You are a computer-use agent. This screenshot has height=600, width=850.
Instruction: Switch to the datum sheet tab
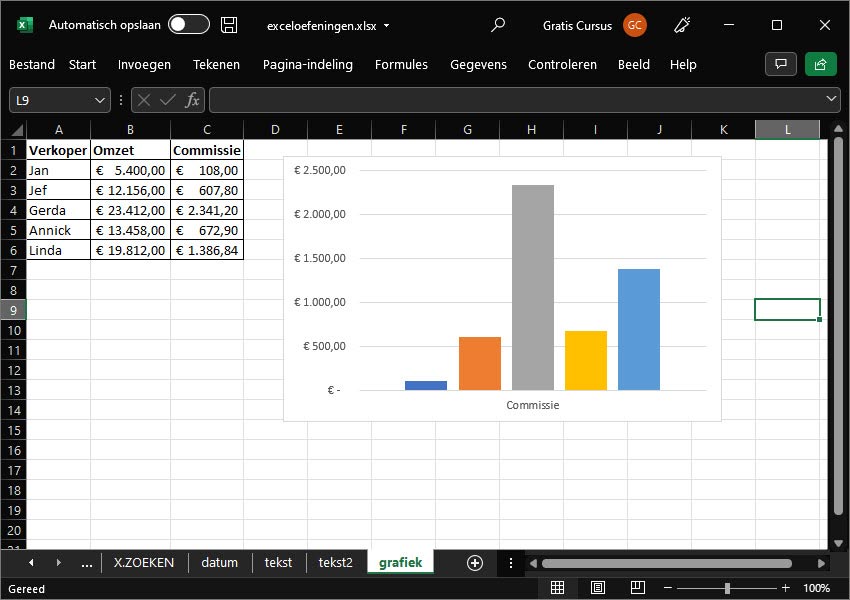tap(220, 563)
